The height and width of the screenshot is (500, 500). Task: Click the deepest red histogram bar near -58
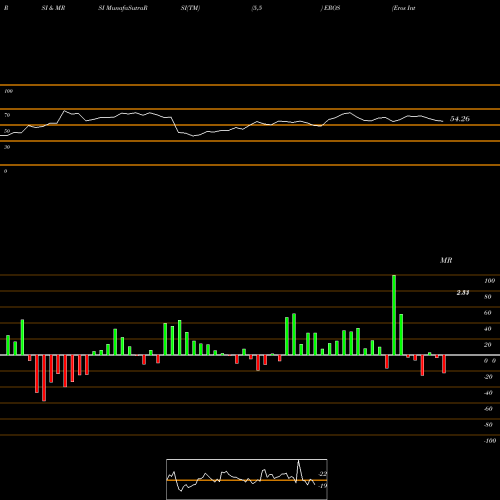(44, 378)
